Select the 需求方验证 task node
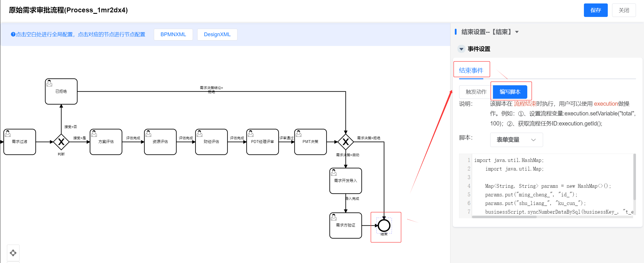The image size is (644, 263). [346, 225]
